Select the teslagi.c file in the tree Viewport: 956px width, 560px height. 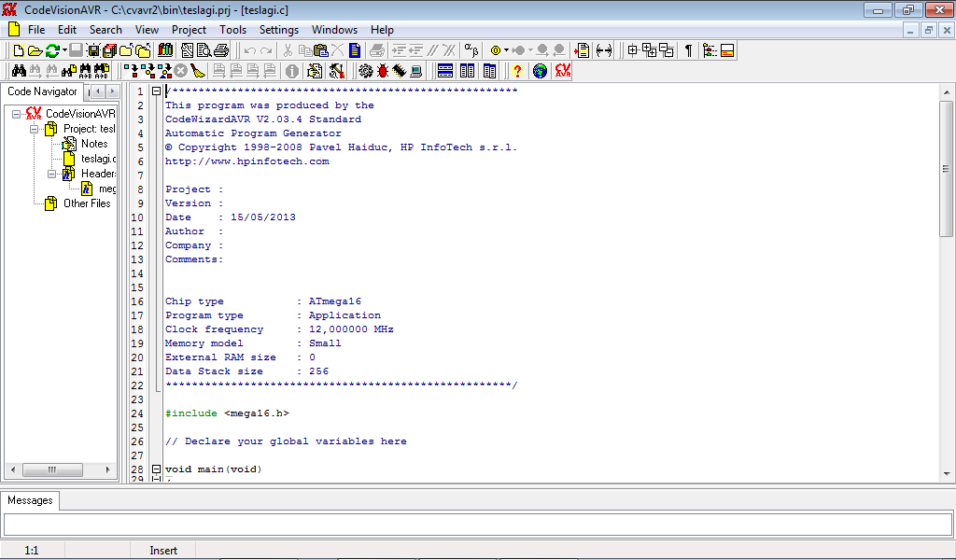(98, 159)
